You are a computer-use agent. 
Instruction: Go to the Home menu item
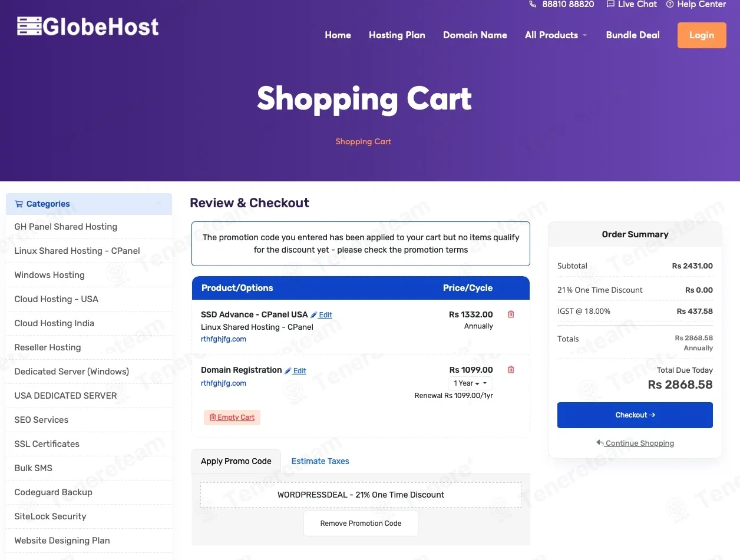click(338, 35)
